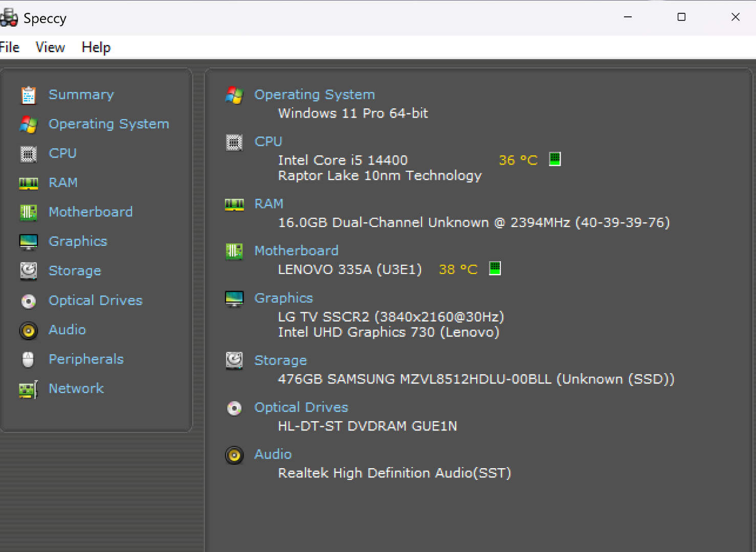Click the Storage hard drive icon in sidebar

pos(28,271)
